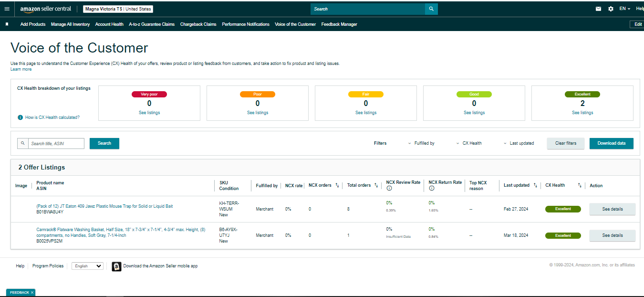Click magnifier icon in title search box
The image size is (644, 297).
(22, 143)
